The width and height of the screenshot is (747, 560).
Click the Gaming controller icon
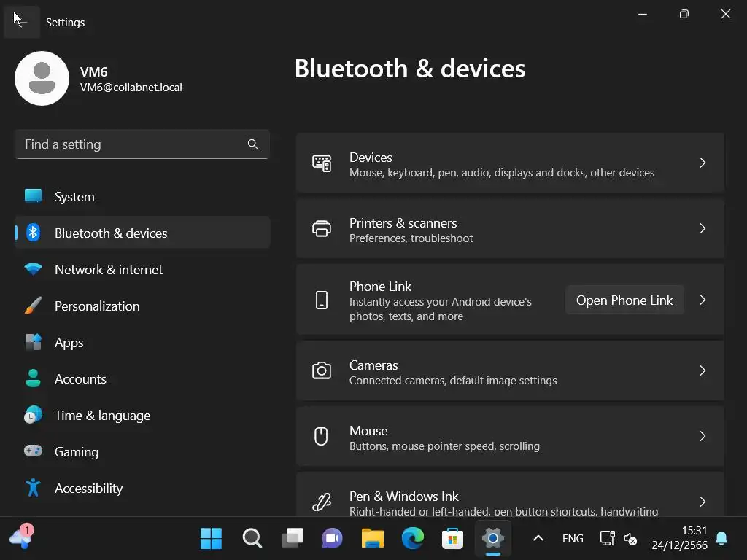click(x=33, y=451)
